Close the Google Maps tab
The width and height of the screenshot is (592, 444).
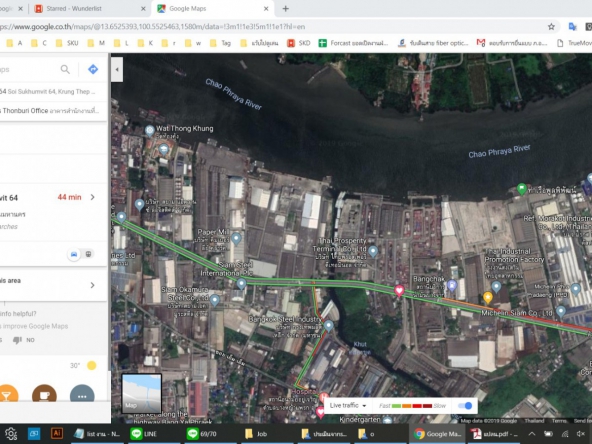(266, 8)
